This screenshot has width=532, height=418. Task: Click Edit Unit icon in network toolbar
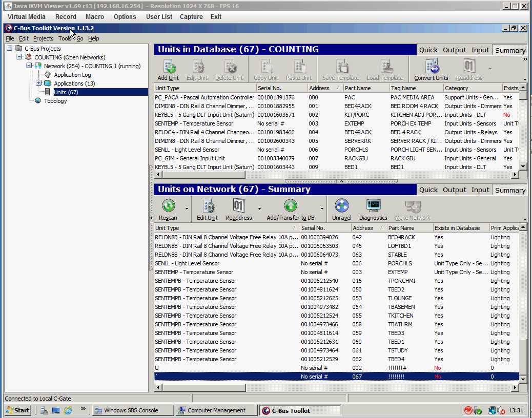[x=208, y=206]
